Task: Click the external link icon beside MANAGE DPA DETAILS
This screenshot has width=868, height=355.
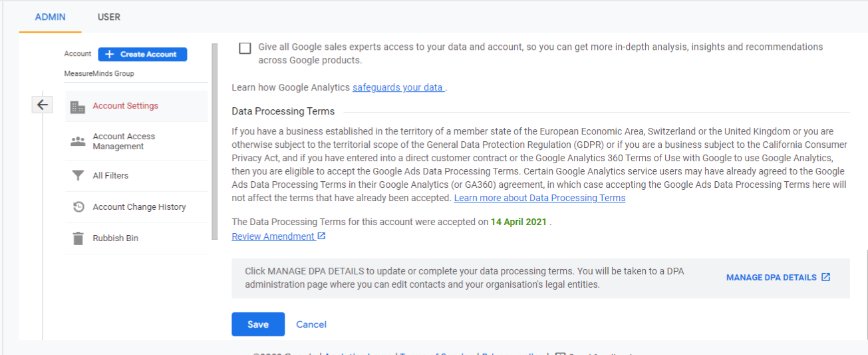Action: point(826,278)
